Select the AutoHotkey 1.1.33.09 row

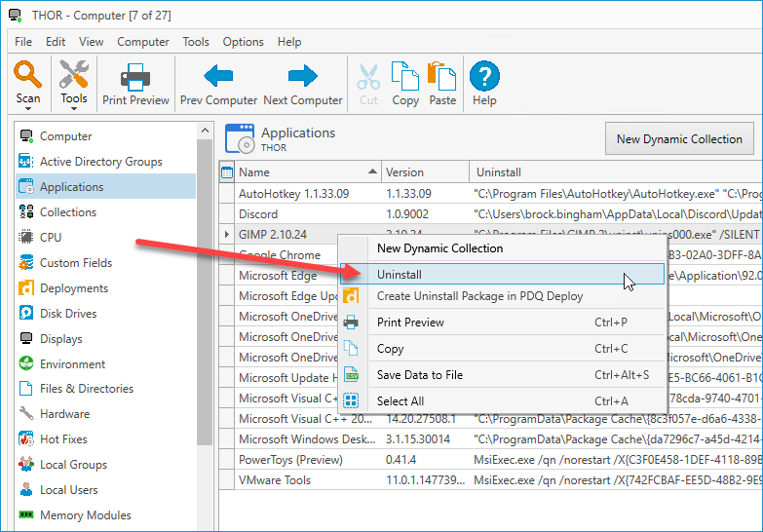coord(490,194)
